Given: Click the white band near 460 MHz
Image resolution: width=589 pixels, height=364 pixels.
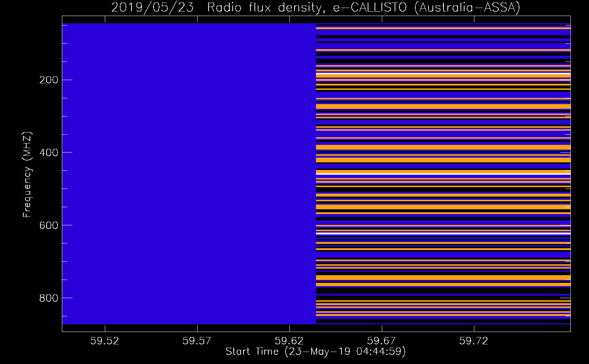Looking at the screenshot, I should pyautogui.click(x=443, y=174).
